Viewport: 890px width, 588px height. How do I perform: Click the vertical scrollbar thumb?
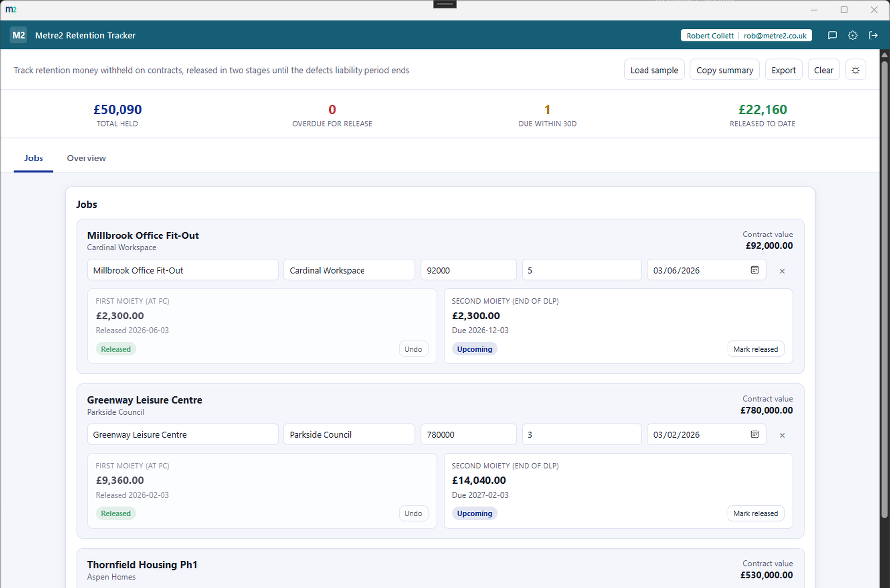click(x=885, y=289)
